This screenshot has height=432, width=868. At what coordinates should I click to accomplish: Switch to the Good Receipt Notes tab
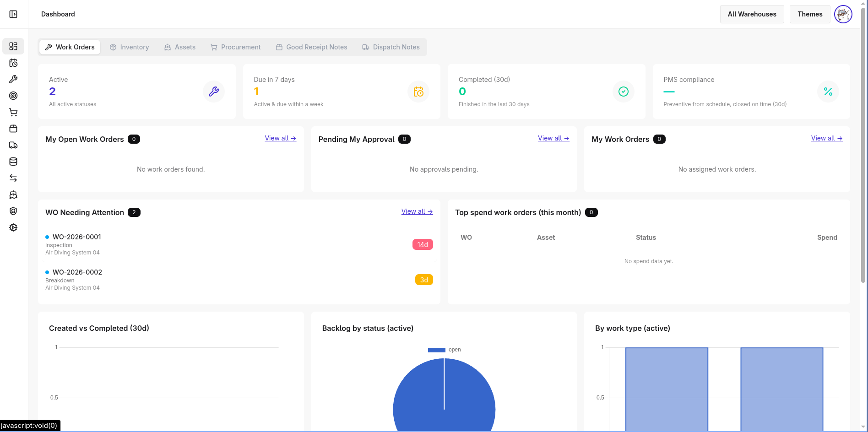[x=311, y=47]
